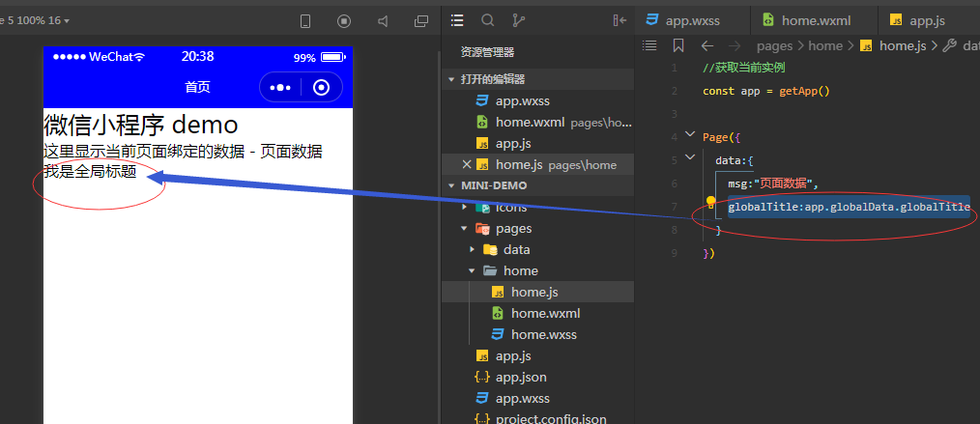Click the "微信小程序 demo" heading in simulator
Image resolution: width=980 pixels, height=424 pixels.
[141, 125]
